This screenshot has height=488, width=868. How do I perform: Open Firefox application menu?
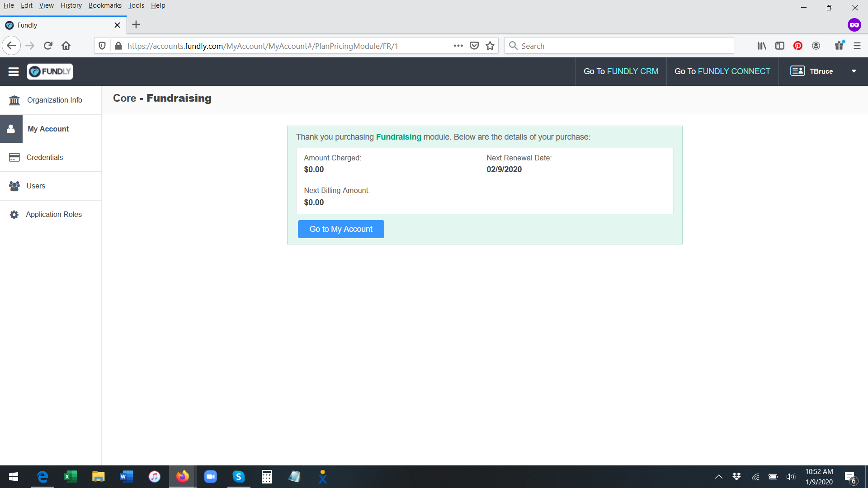pos(857,46)
